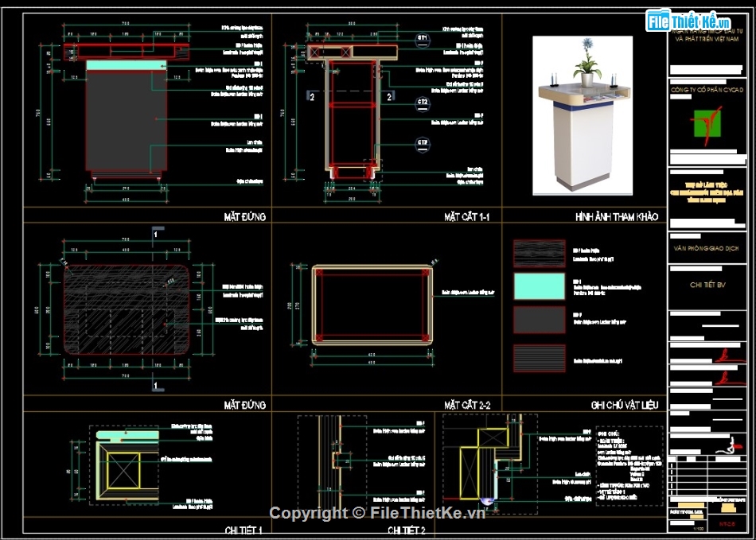756x540 pixels.
Task: Select the MẶT CẮT 2-2 title
Action: click(466, 405)
